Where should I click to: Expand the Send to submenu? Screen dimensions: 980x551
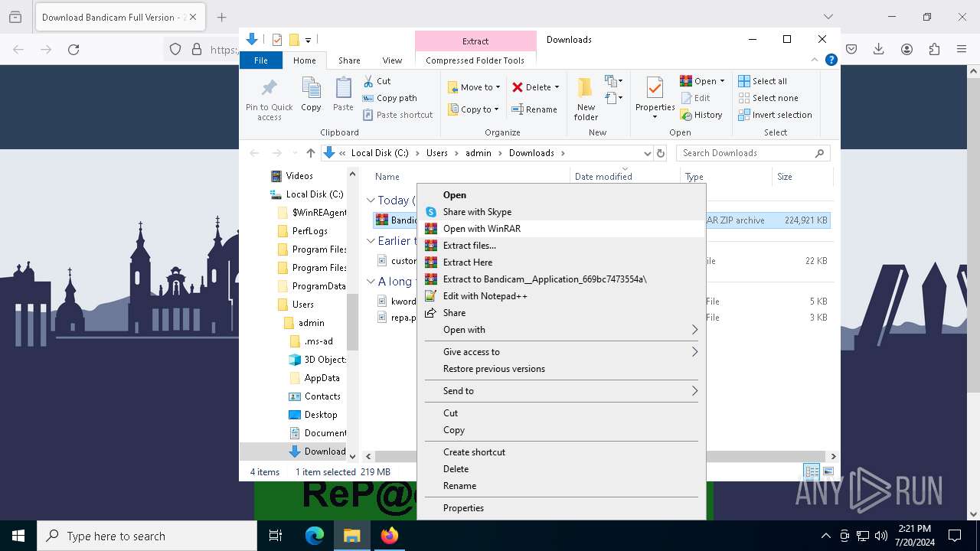point(563,391)
